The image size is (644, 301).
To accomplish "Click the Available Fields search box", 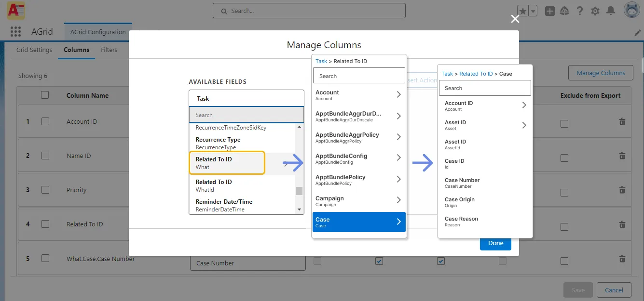I will [x=247, y=115].
